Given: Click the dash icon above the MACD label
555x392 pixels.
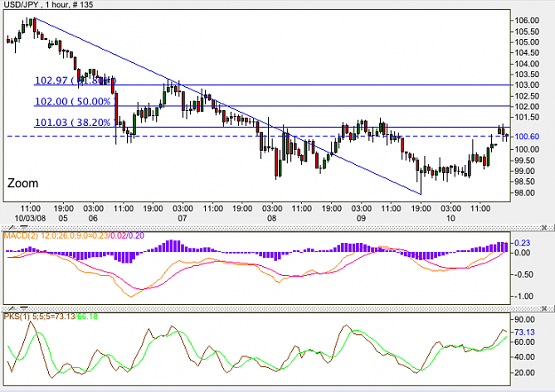Looking at the screenshot, I should (x=24, y=226).
